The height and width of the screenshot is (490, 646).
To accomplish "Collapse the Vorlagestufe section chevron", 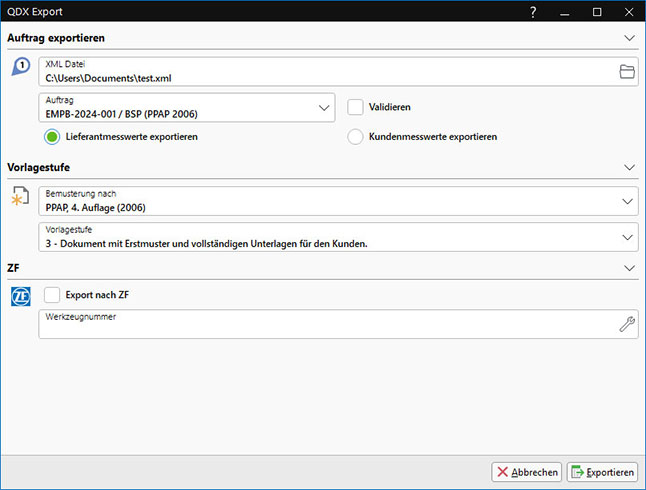I will click(x=629, y=168).
